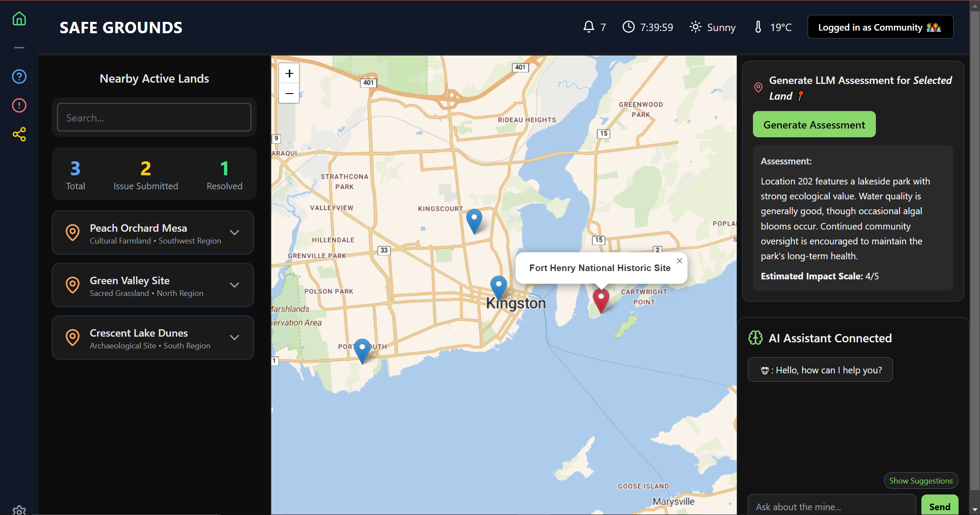Click the red alert warning sidebar icon
This screenshot has height=515, width=980.
click(19, 105)
